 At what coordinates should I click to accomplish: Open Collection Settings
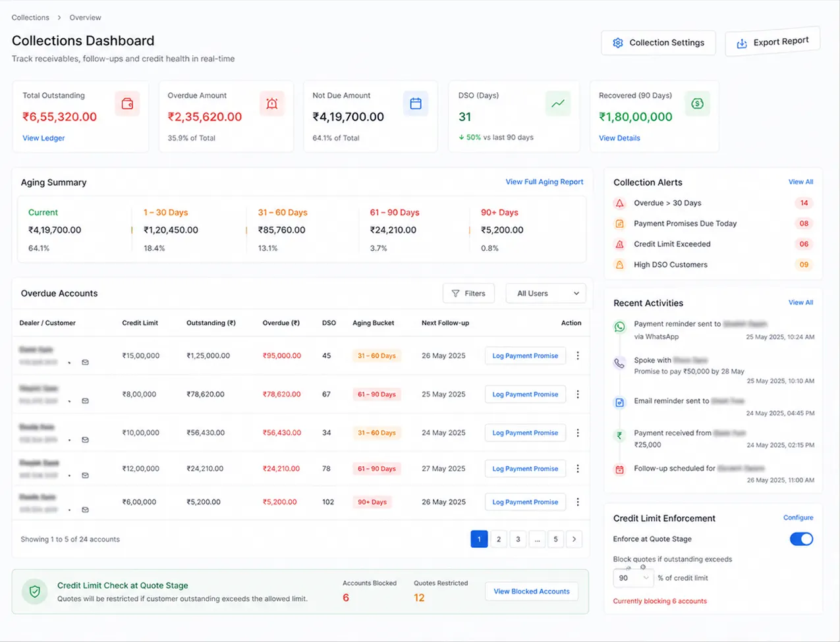(658, 43)
